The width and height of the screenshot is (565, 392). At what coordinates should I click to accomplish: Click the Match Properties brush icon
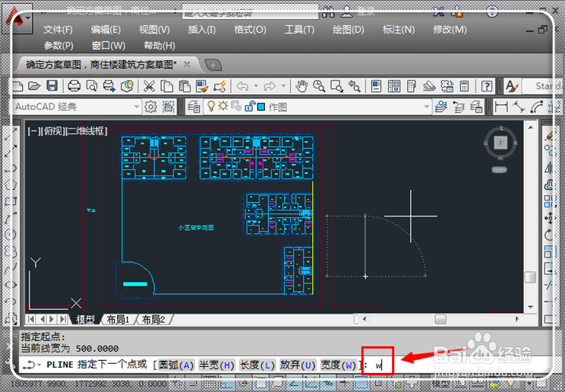tap(202, 86)
